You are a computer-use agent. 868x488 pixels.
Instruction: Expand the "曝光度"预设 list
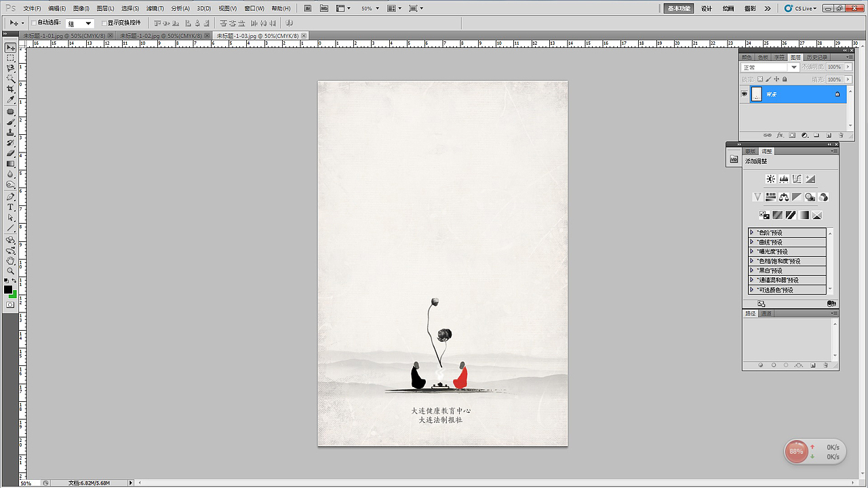coord(752,251)
